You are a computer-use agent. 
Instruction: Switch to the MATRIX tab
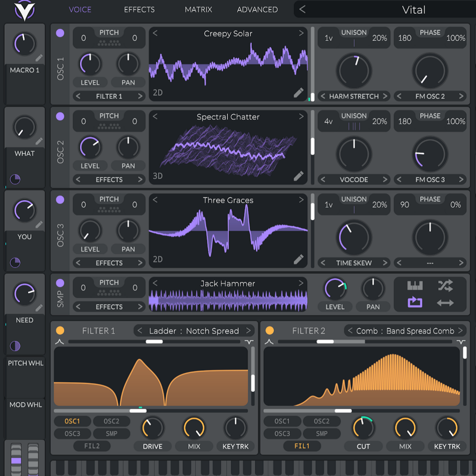(x=198, y=9)
